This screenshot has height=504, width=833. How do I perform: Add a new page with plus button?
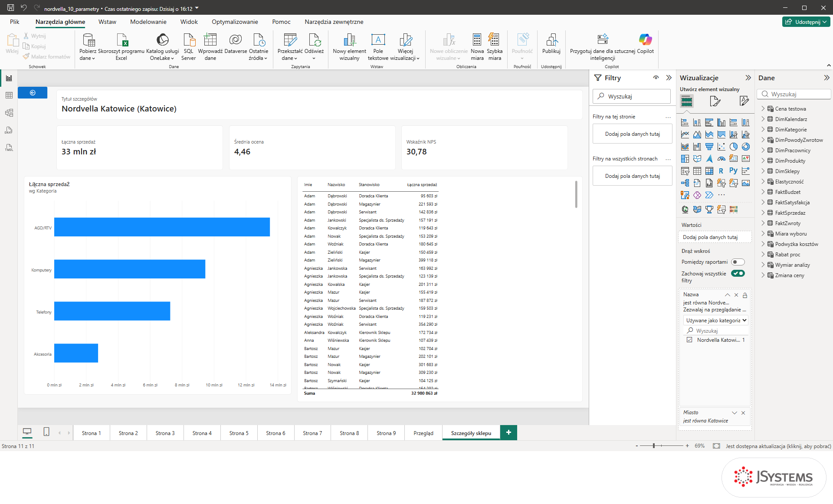coord(508,432)
